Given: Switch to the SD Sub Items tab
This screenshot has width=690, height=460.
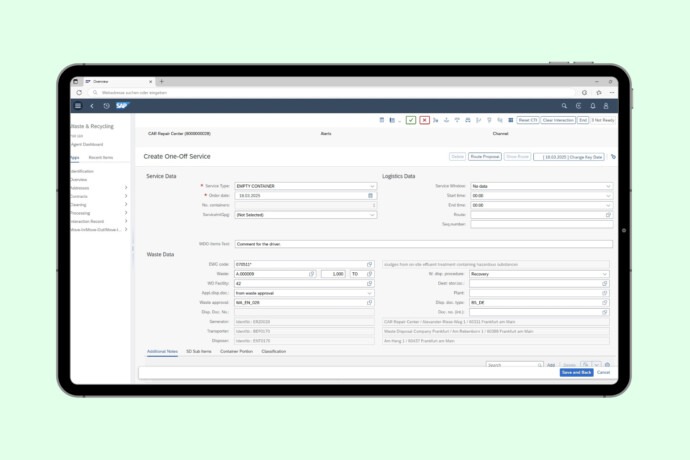Looking at the screenshot, I should (x=198, y=351).
